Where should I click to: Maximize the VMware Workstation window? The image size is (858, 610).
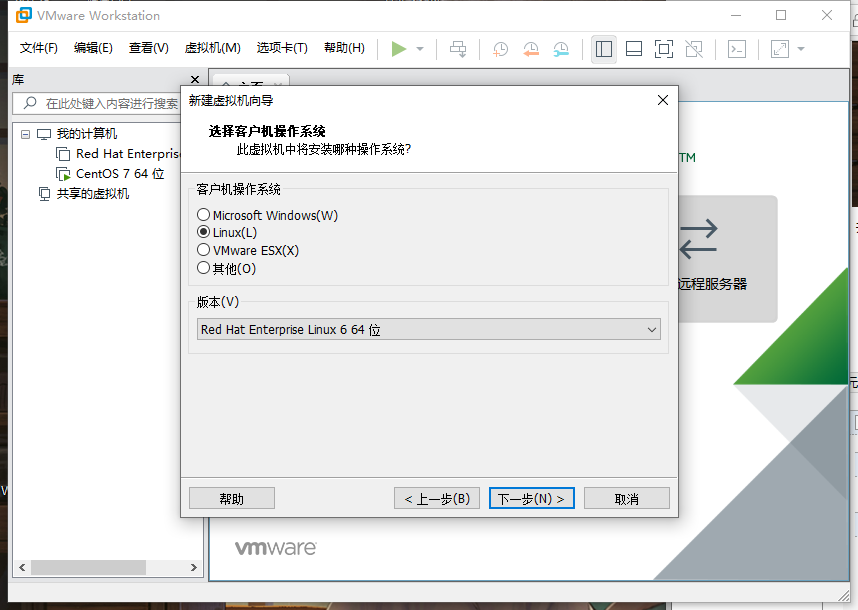pos(781,15)
